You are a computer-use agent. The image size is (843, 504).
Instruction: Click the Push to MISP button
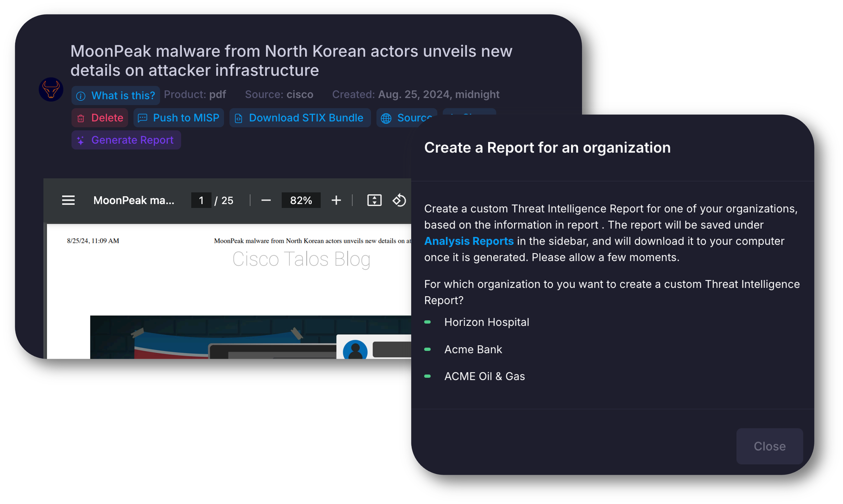pos(179,118)
